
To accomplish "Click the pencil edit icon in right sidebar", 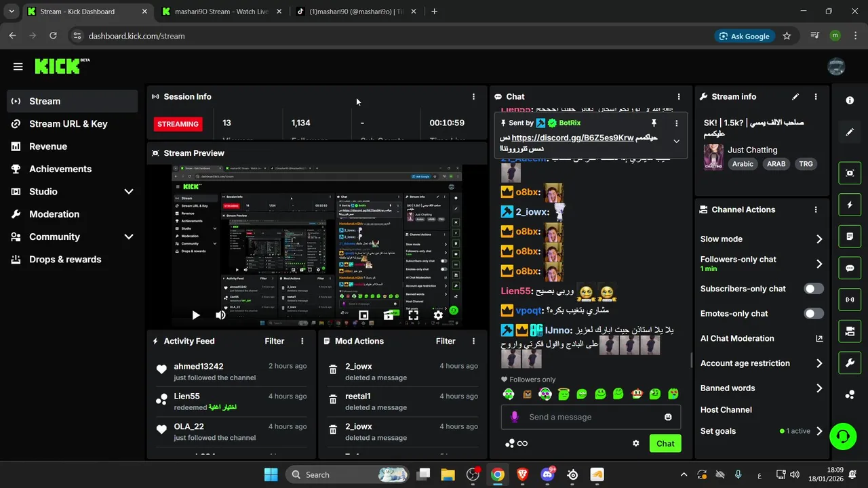I will pos(850,132).
